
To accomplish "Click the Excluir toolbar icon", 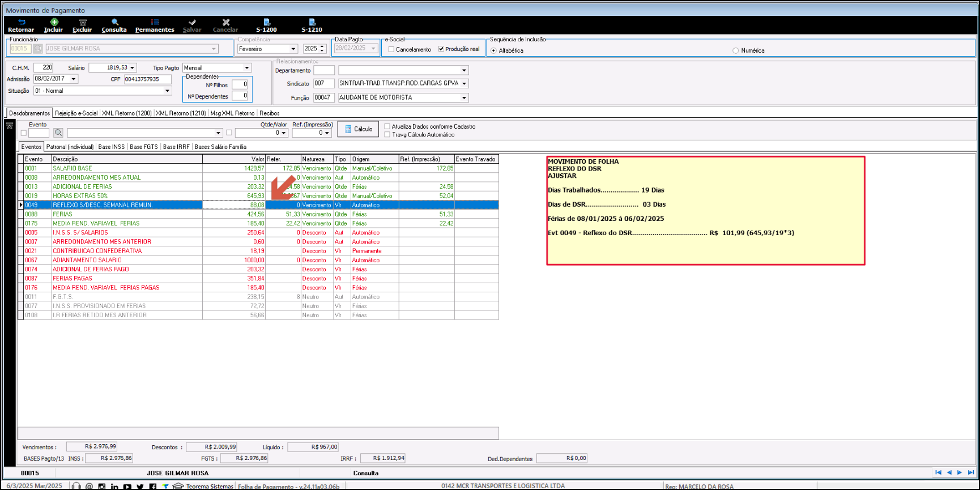I will click(83, 22).
